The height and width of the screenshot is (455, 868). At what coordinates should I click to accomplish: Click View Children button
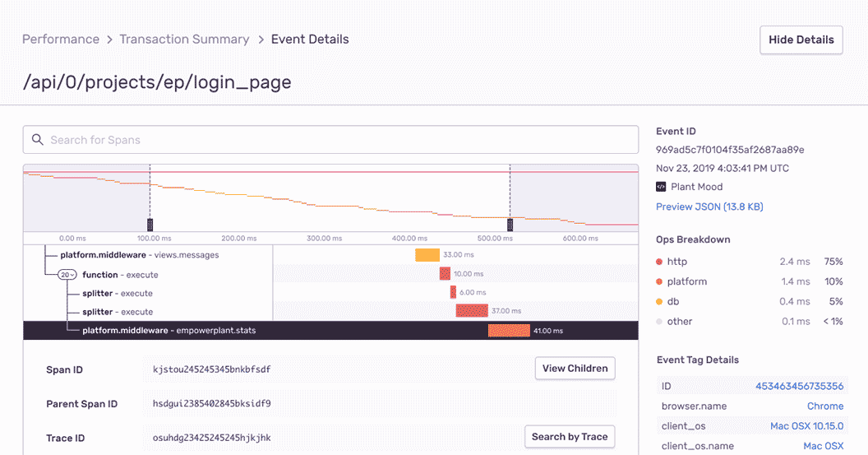point(575,369)
